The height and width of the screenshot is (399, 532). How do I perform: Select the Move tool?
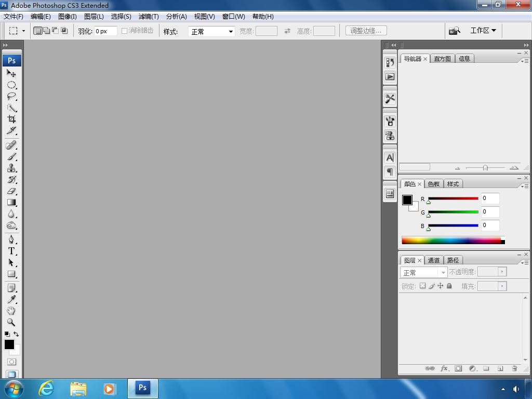tap(11, 73)
